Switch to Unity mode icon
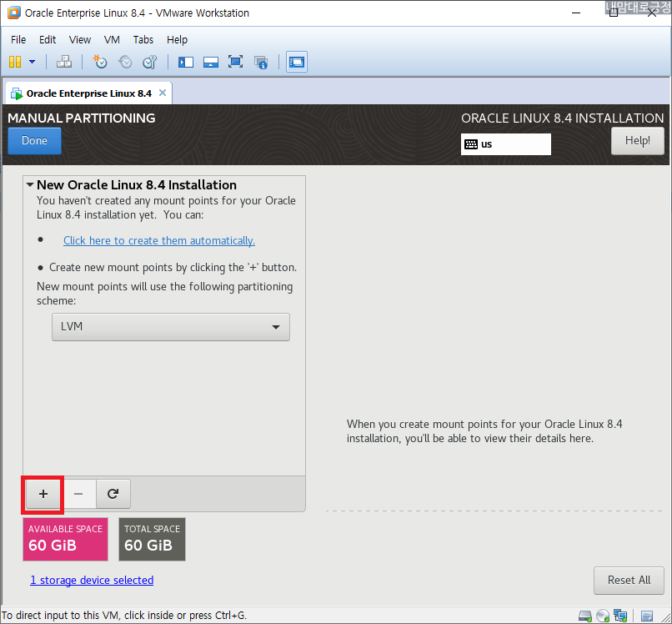The height and width of the screenshot is (624, 672). (x=261, y=63)
